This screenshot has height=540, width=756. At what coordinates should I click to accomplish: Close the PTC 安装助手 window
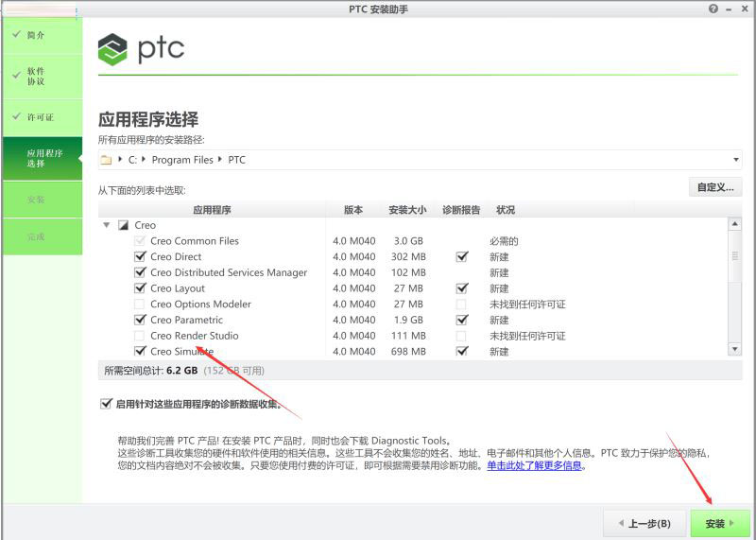[745, 9]
